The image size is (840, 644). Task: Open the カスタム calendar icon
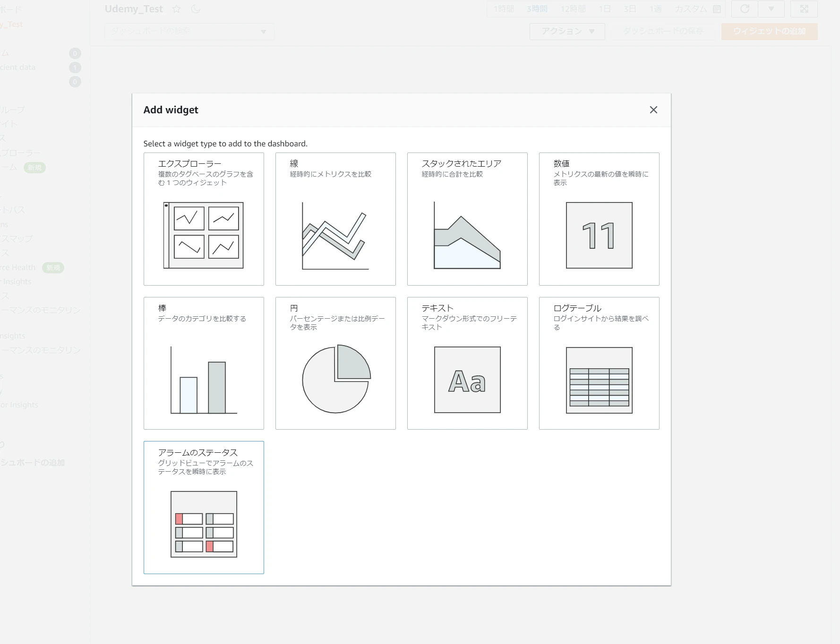[717, 9]
